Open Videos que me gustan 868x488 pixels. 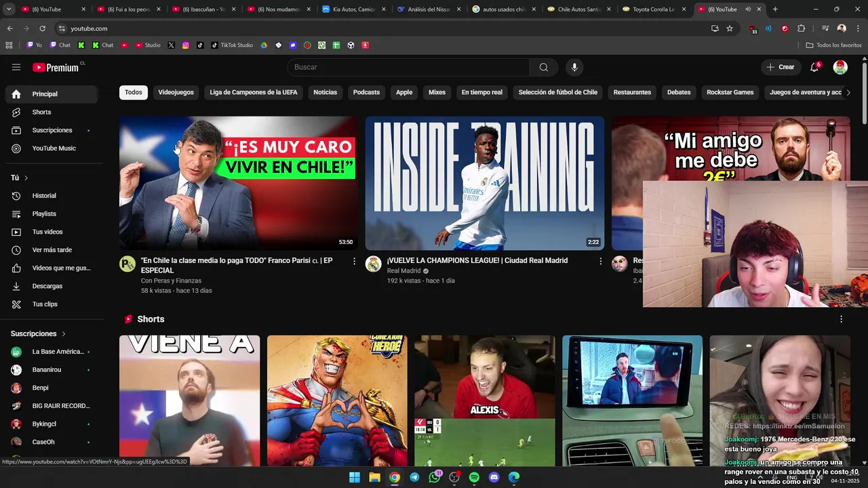coord(52,268)
